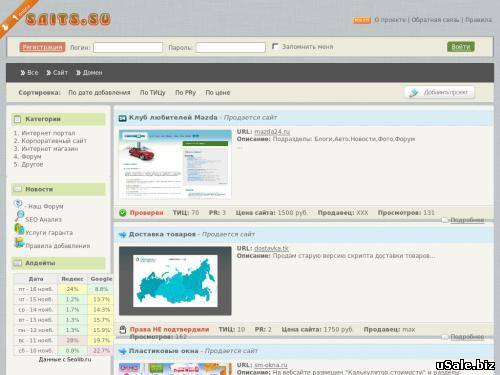Image resolution: width=500 pixels, height=375 pixels.
Task: Open the Все menu item
Action: click(29, 73)
